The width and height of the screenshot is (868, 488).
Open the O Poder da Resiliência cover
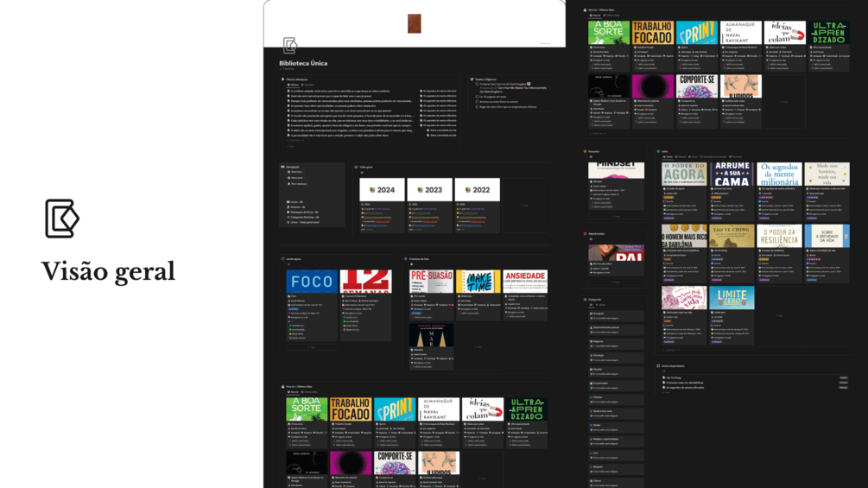coord(779,236)
